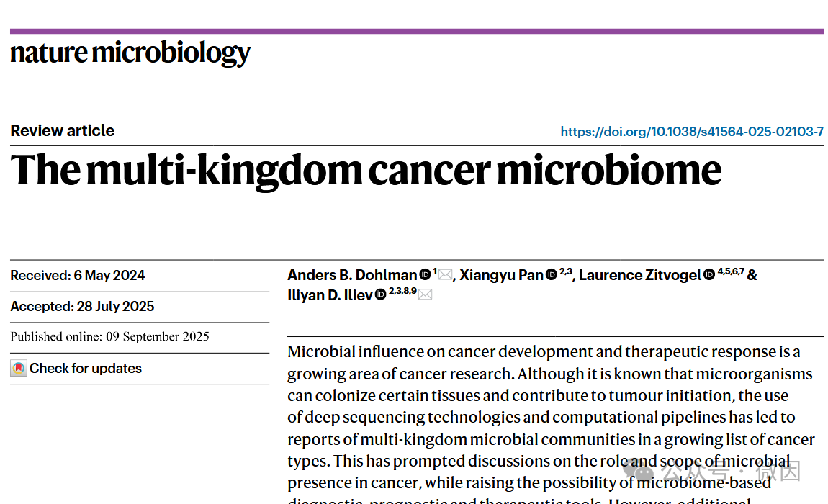
Task: Click affiliation superscript 4,5,6,7 after Zitvogel
Action: click(731, 271)
